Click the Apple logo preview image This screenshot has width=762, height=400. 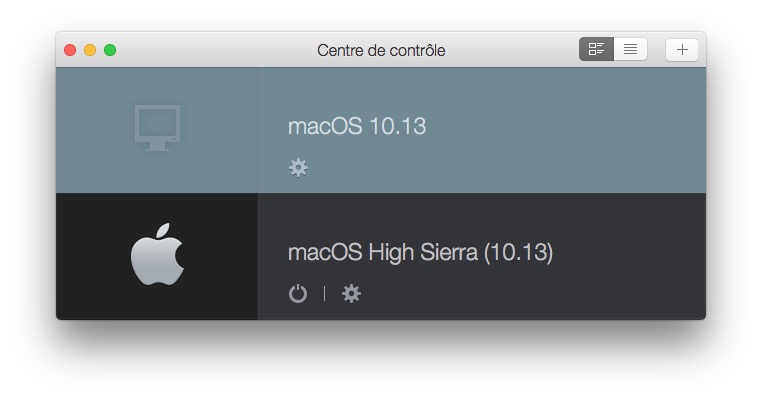point(157,254)
